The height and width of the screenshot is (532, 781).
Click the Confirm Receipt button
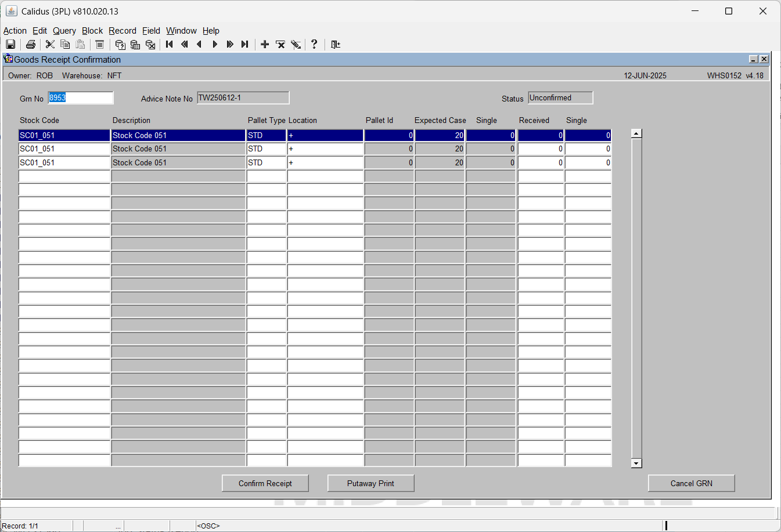point(265,483)
